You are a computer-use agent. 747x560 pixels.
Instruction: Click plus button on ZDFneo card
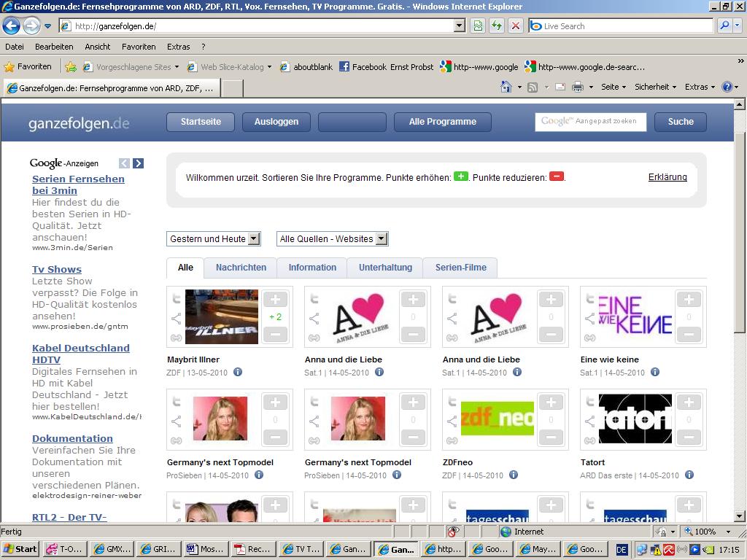551,402
